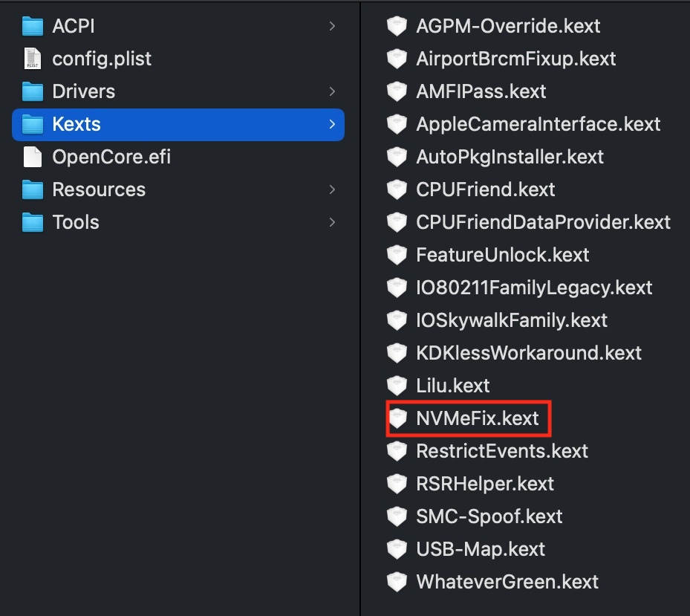690x616 pixels.
Task: Click the config.plist file icon
Action: click(x=33, y=59)
